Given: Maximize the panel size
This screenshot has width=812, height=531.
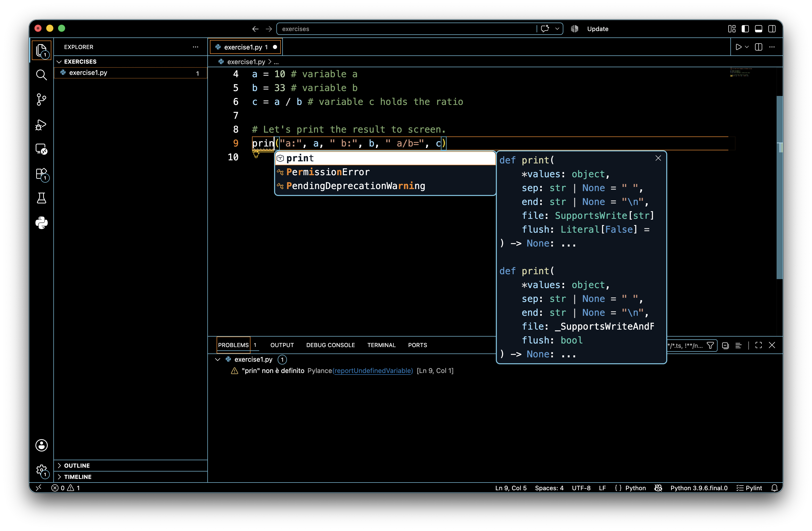Looking at the screenshot, I should pyautogui.click(x=758, y=346).
